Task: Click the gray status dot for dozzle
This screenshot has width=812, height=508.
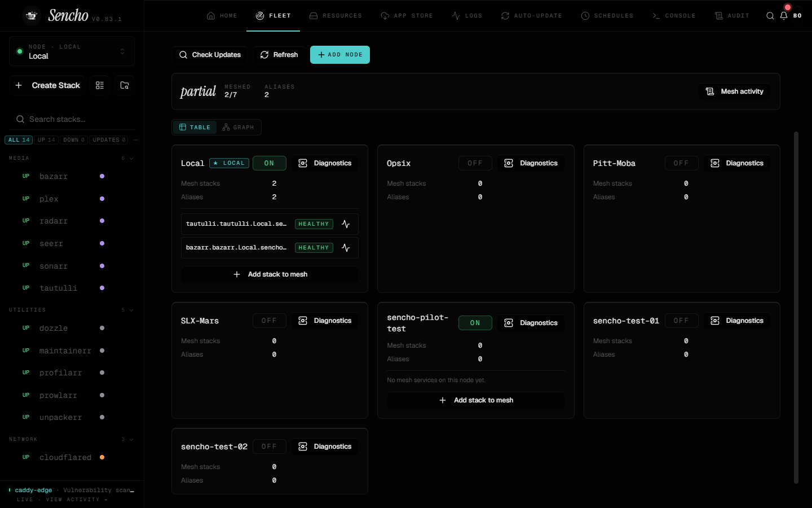Action: [x=102, y=328]
